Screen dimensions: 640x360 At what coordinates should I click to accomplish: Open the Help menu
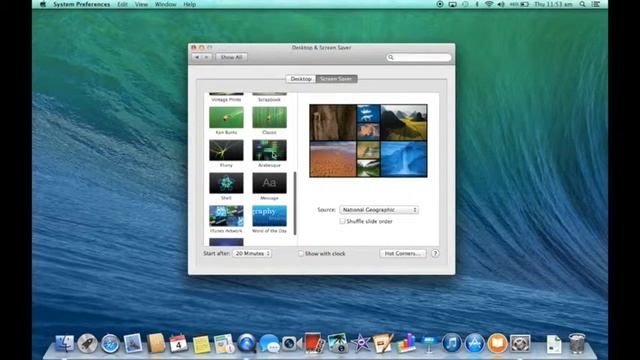(189, 4)
